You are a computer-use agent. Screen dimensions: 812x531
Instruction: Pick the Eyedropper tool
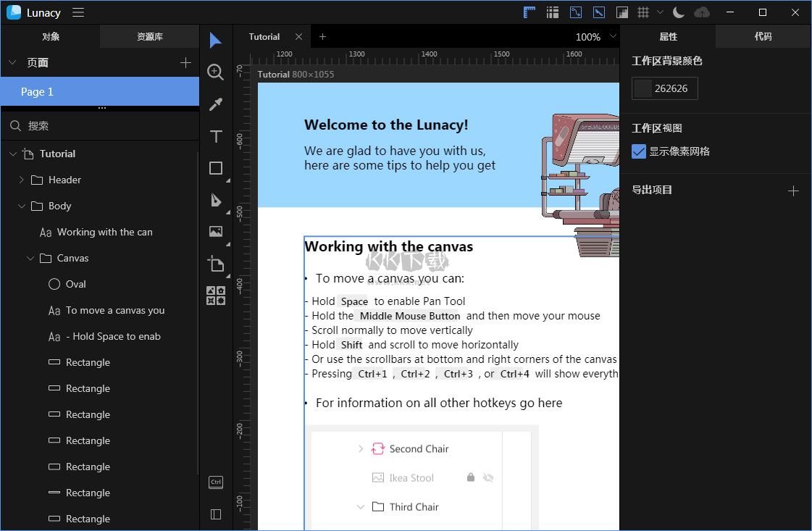(215, 104)
